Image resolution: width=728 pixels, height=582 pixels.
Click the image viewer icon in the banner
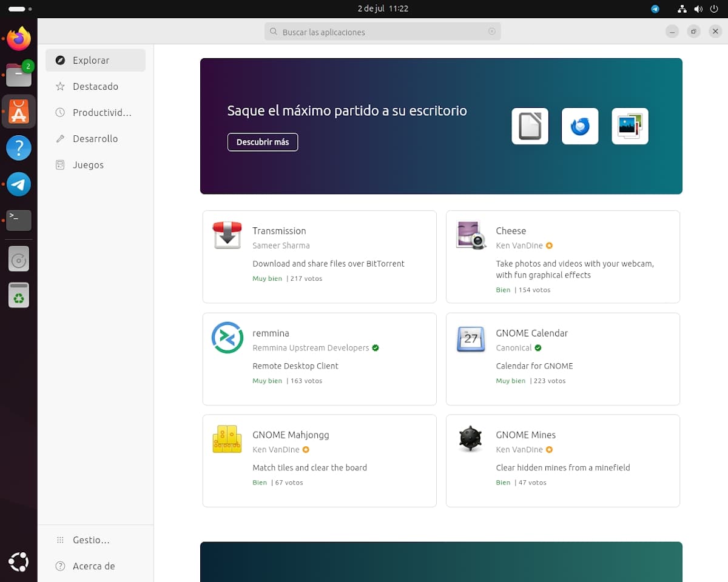point(630,126)
